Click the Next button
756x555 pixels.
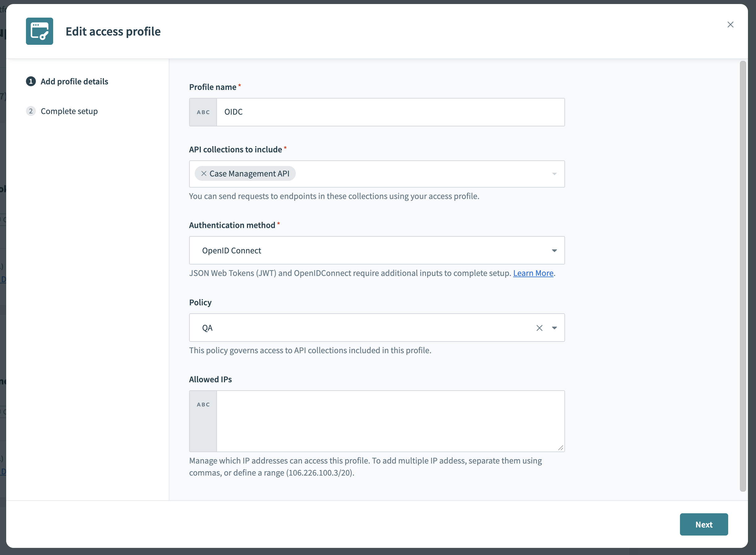click(704, 524)
